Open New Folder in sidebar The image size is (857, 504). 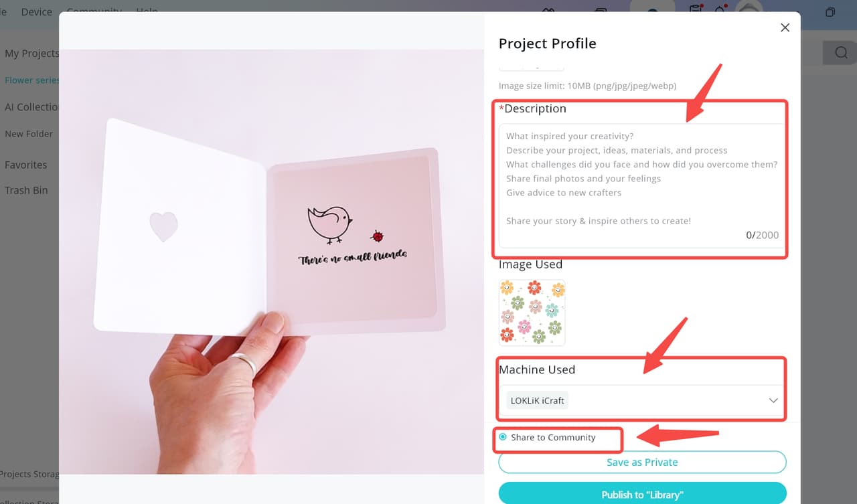click(x=29, y=134)
